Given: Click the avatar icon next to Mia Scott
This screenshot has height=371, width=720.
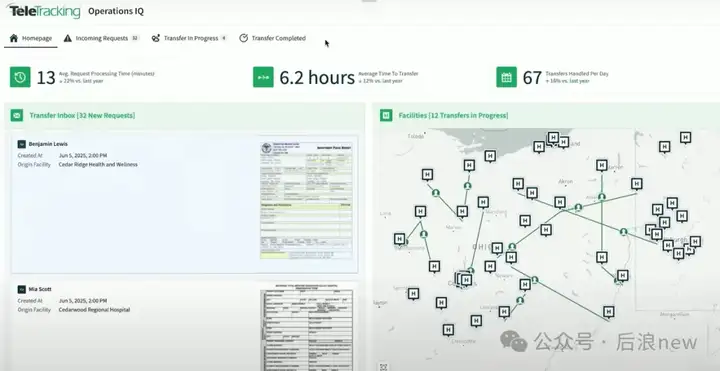Looking at the screenshot, I should click(22, 289).
